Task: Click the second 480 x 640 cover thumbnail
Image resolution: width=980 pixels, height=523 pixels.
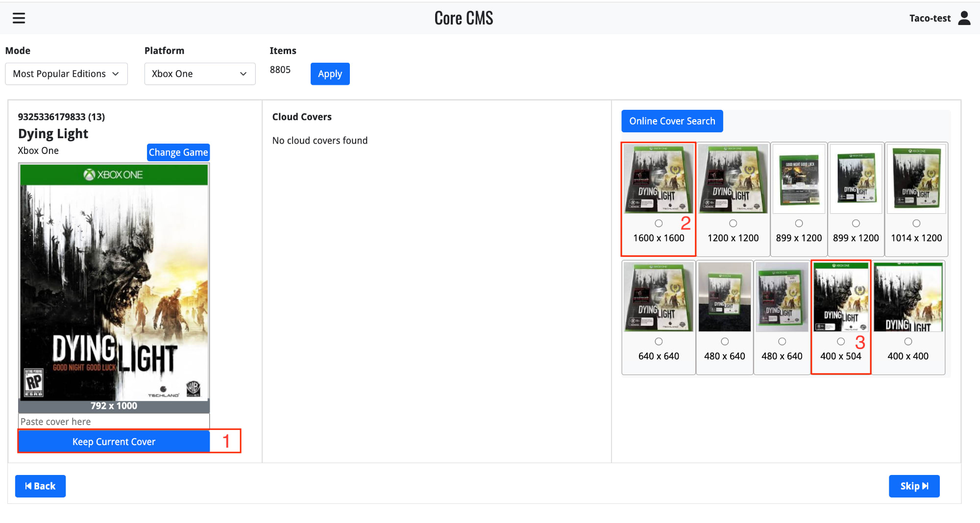Action: coord(782,297)
